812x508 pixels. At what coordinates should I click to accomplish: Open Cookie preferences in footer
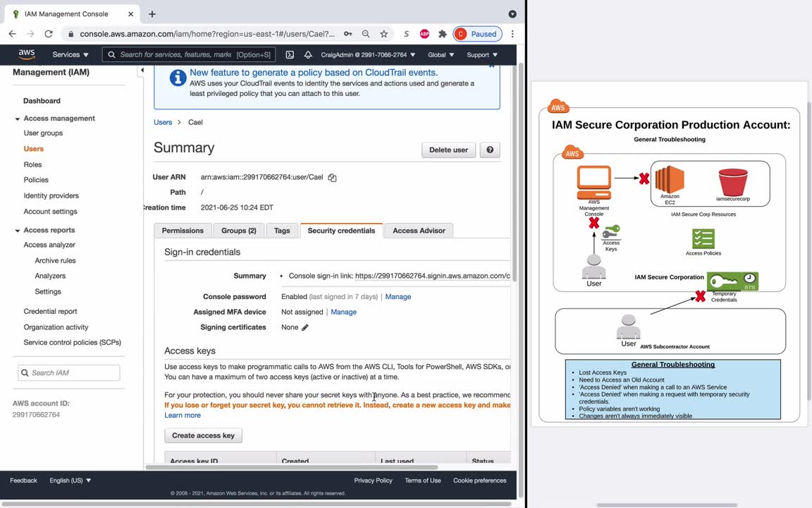(479, 480)
